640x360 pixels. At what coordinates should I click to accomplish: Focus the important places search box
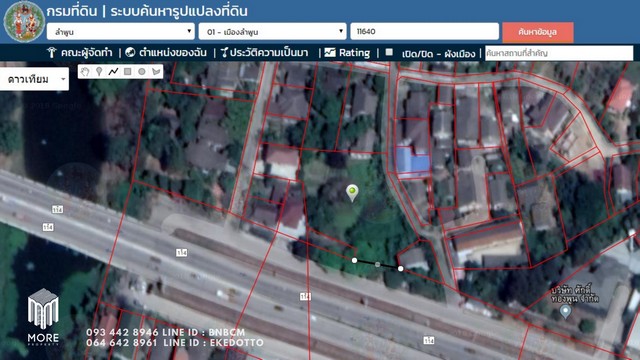pyautogui.click(x=559, y=53)
